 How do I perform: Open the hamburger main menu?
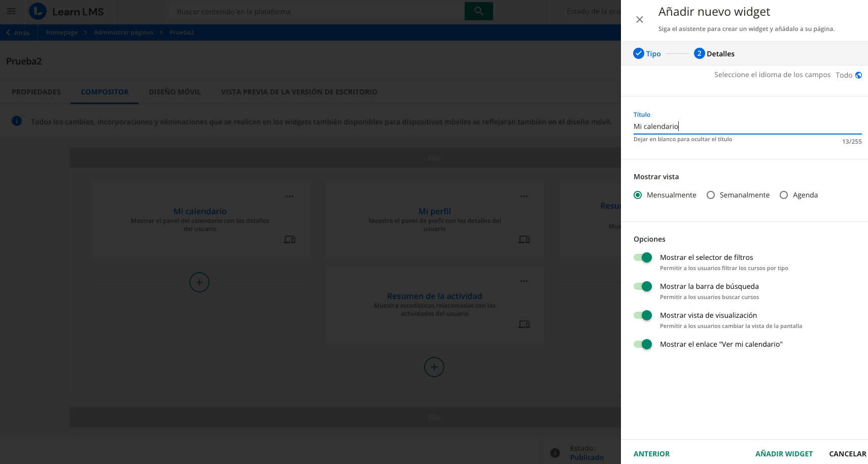click(x=11, y=11)
